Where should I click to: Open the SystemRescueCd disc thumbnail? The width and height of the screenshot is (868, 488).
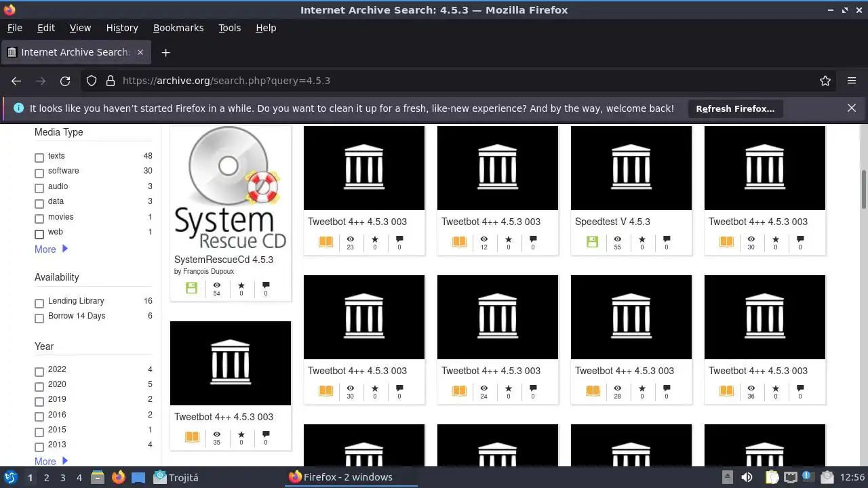(231, 188)
